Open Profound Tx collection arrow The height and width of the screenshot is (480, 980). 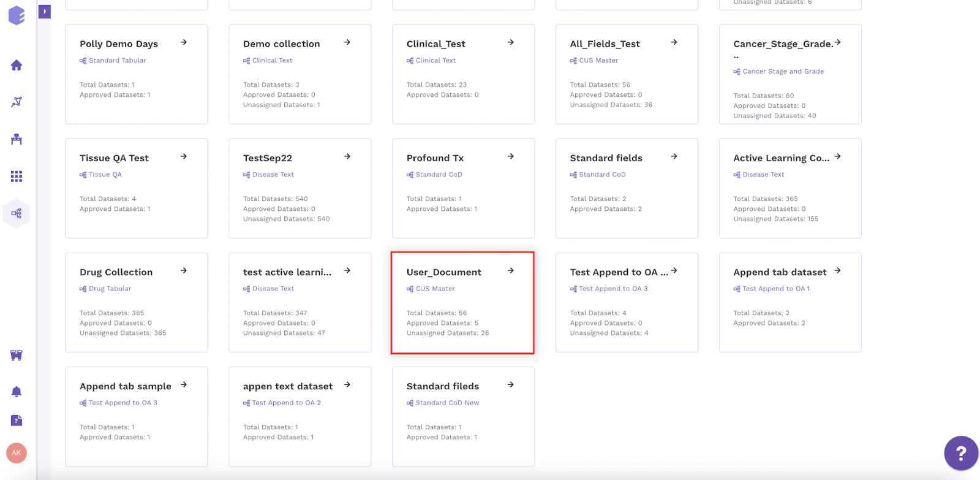(x=511, y=156)
